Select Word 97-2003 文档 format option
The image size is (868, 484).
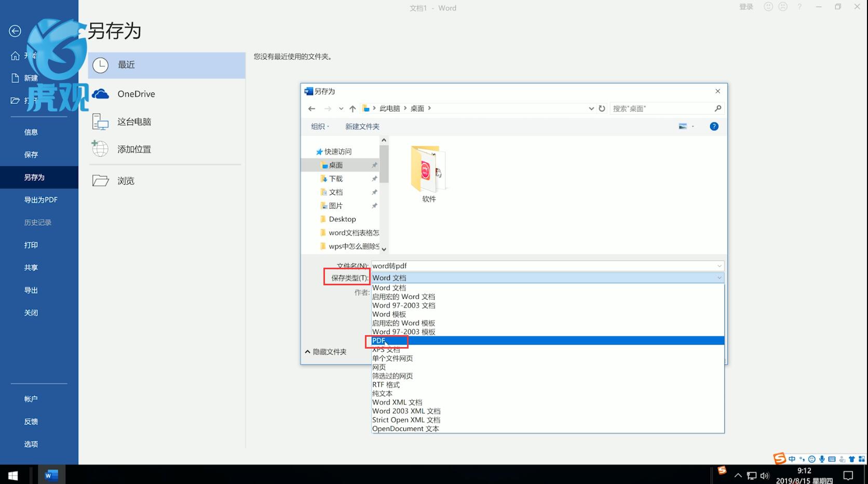coord(548,306)
